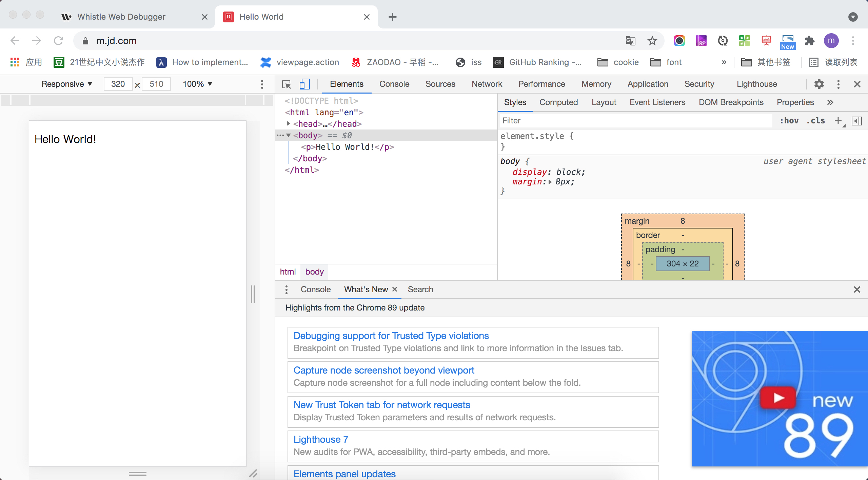Click the translate page icon
Viewport: 868px width, 480px height.
[x=630, y=41]
